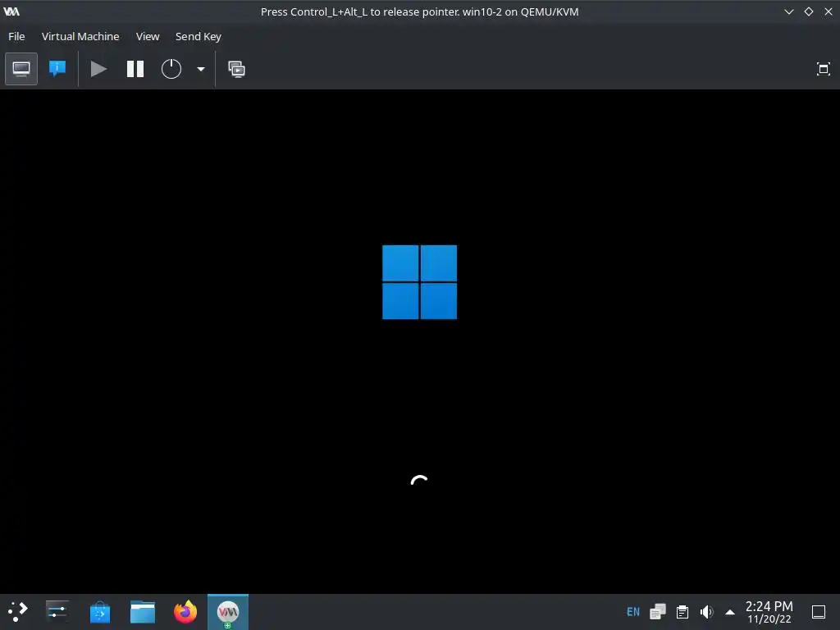This screenshot has width=840, height=630.
Task: Select Virtual Machine Manager taskbar entry
Action: [x=228, y=612]
